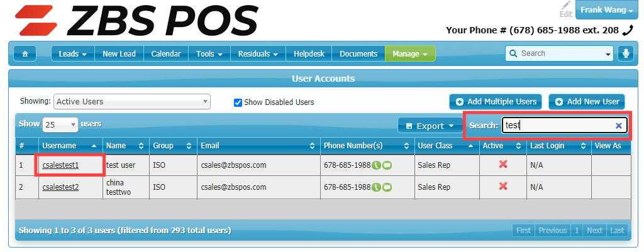Go to New Lead page
Viewport: 644px width, 252px height.
(119, 54)
